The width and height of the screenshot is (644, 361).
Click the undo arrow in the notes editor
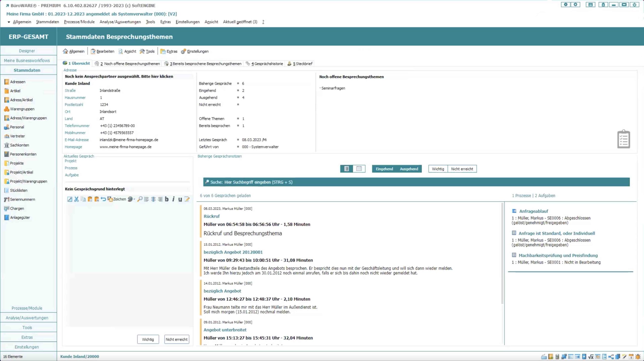[x=103, y=199]
